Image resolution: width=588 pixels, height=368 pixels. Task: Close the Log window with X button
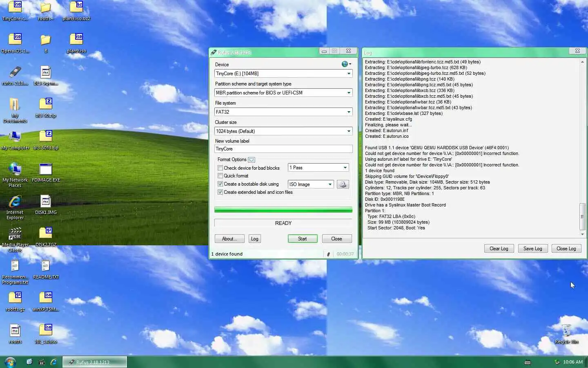[x=577, y=51]
